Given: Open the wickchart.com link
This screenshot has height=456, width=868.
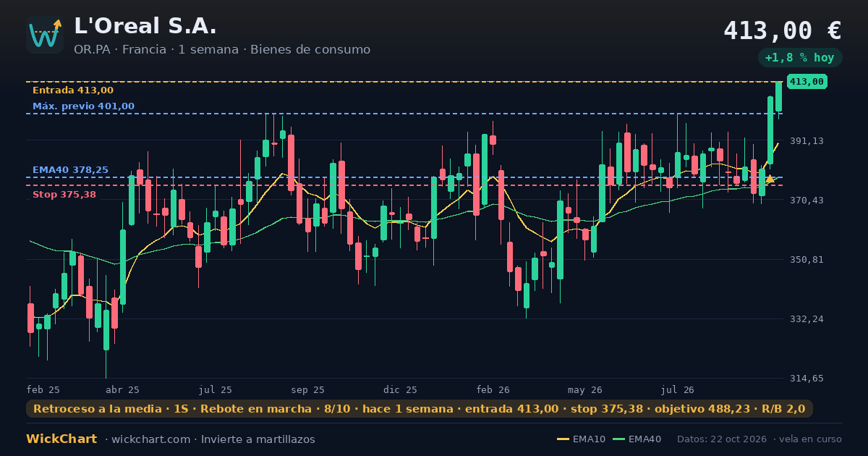Looking at the screenshot, I should 150,439.
